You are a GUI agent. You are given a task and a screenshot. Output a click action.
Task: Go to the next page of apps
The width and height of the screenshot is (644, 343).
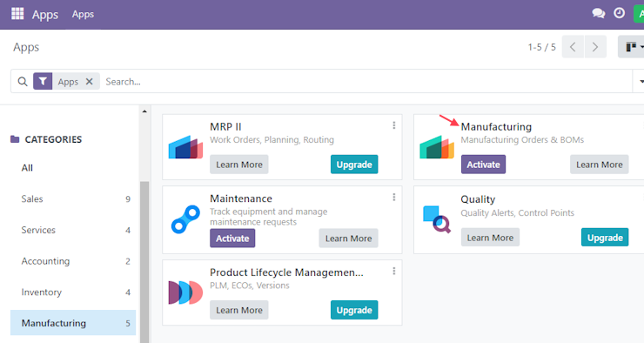tap(595, 47)
